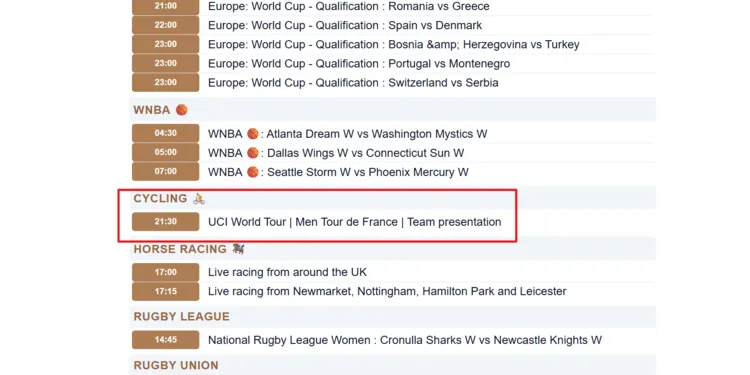
Task: Click basketball icon in Atlanta Dream row
Action: click(253, 134)
